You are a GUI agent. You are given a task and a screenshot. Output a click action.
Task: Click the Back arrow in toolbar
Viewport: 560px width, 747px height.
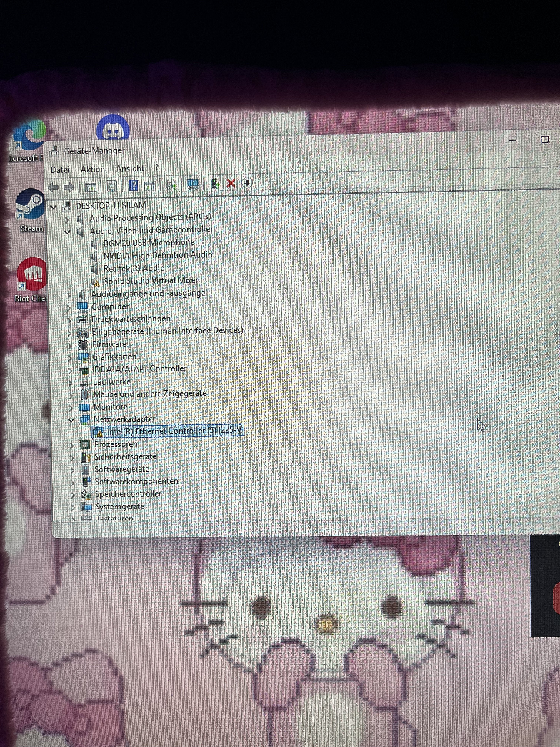[53, 187]
